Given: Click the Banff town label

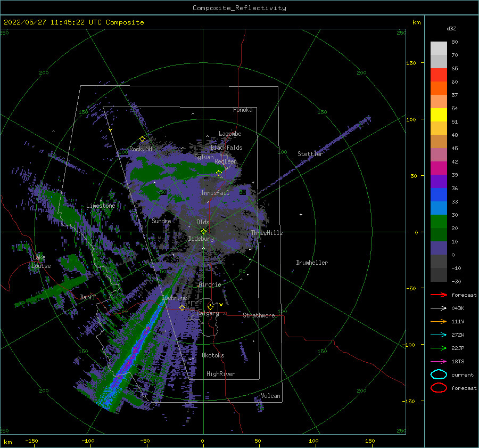Looking at the screenshot, I should coord(88,297).
